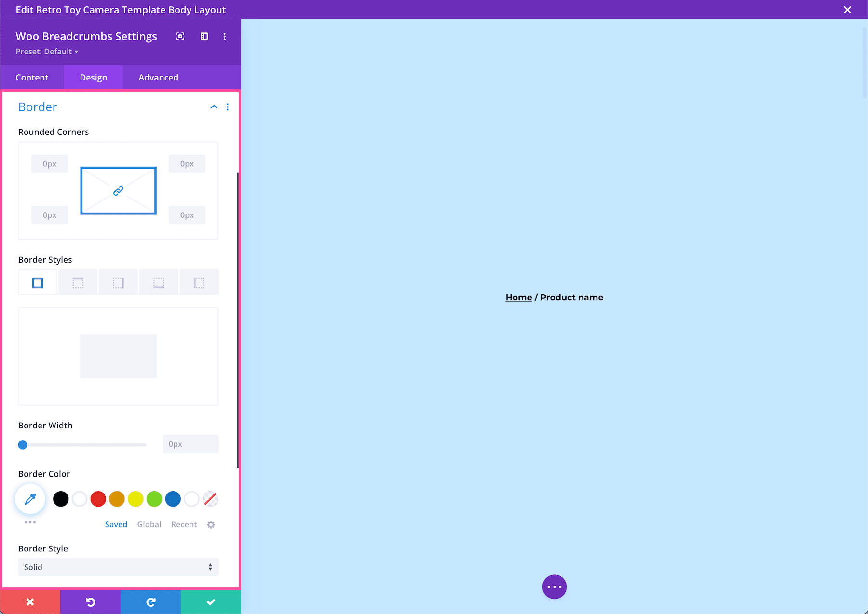
Task: Select the right-only border style
Action: click(x=118, y=282)
